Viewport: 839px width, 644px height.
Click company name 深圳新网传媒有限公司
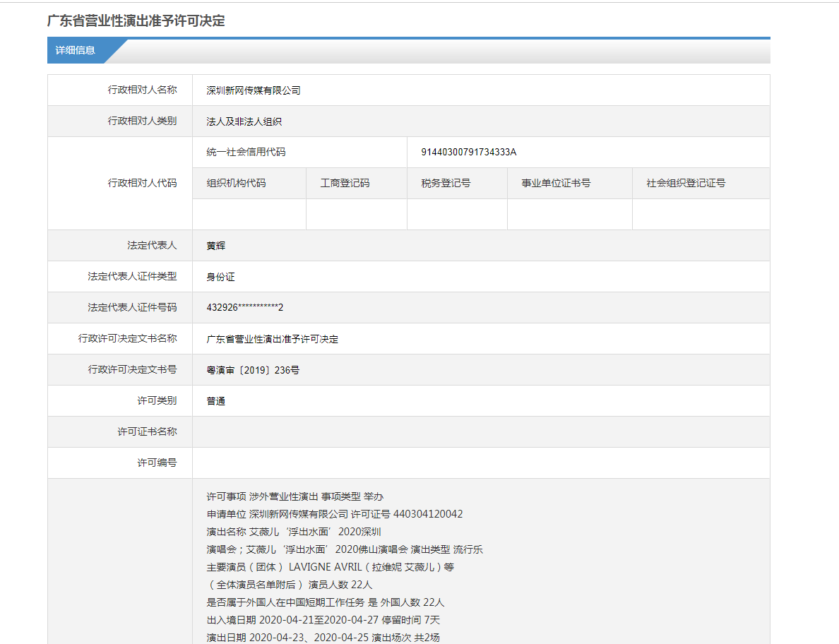tap(254, 90)
